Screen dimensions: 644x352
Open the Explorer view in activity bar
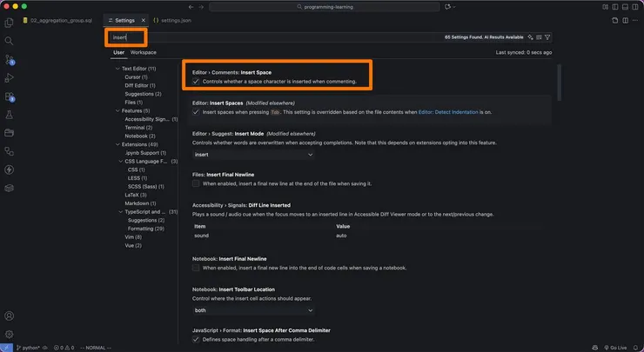9,23
